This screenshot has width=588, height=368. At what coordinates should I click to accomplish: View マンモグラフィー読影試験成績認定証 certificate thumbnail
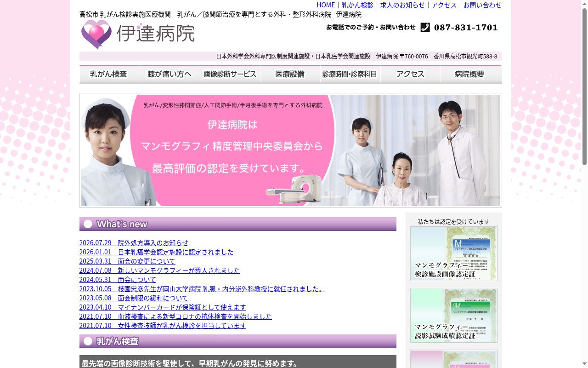(x=454, y=315)
